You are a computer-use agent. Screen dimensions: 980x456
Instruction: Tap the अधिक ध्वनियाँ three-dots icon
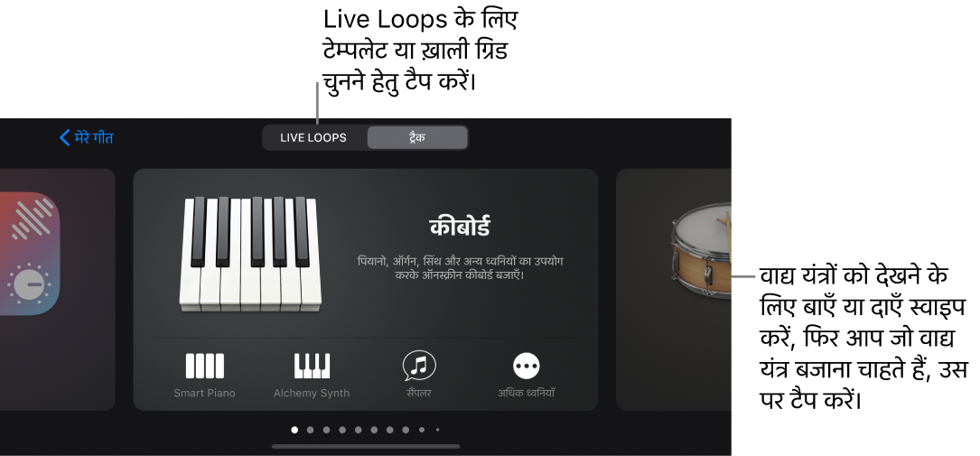[527, 366]
